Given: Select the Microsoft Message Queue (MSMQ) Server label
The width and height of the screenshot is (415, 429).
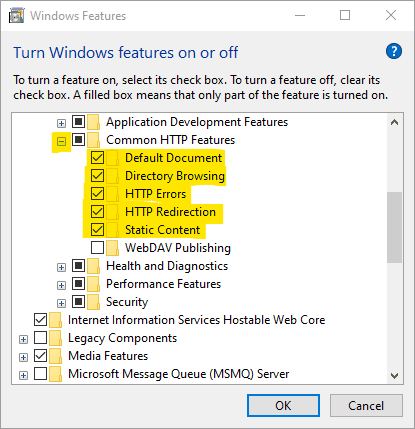Looking at the screenshot, I should tap(179, 374).
